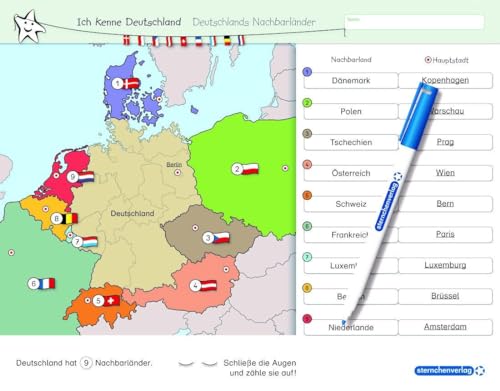500x391 pixels.
Task: Click the capital dot in Belgium
Action: [x=46, y=209]
